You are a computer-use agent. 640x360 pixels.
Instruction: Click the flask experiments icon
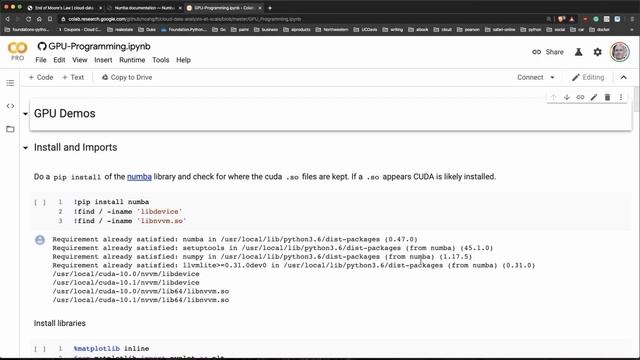click(578, 52)
